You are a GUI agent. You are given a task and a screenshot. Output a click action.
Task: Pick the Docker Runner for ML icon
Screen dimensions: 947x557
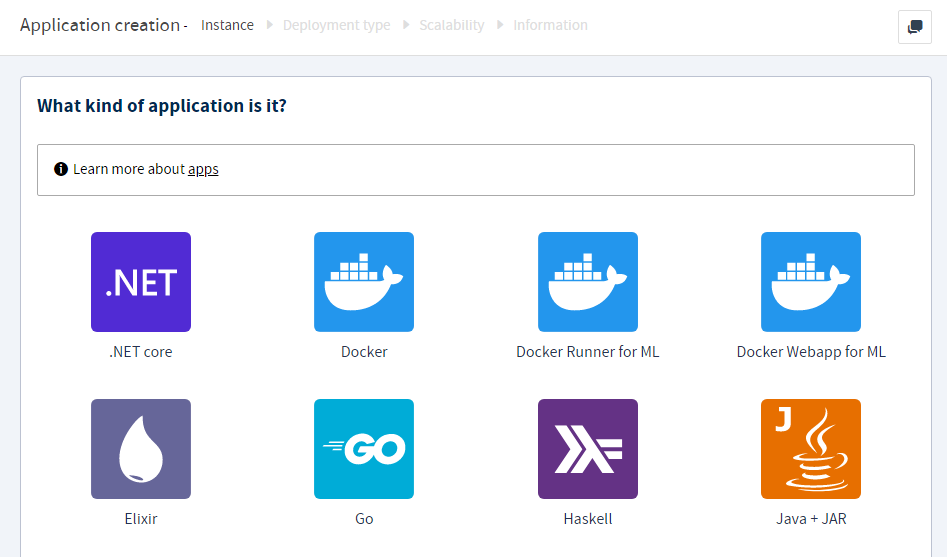coord(588,282)
